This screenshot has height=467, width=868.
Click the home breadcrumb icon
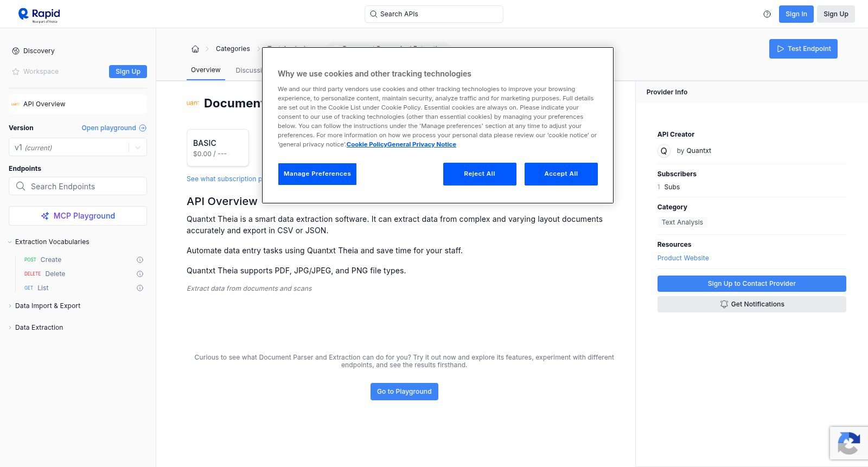click(195, 49)
